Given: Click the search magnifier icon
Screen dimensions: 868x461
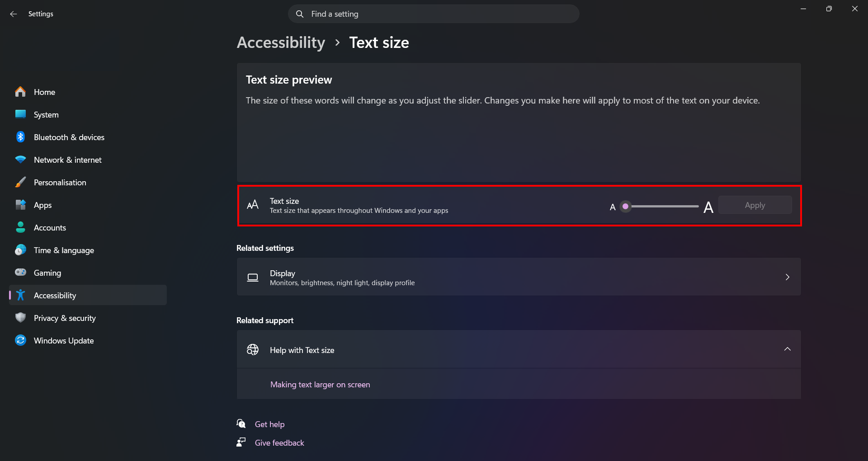Looking at the screenshot, I should tap(300, 14).
